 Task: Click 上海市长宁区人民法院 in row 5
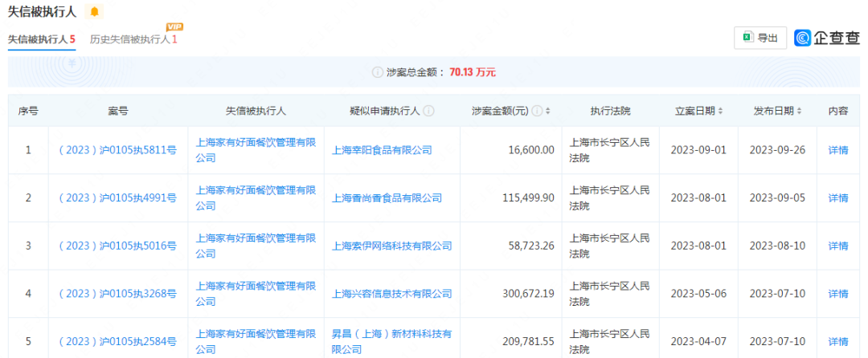(x=609, y=342)
